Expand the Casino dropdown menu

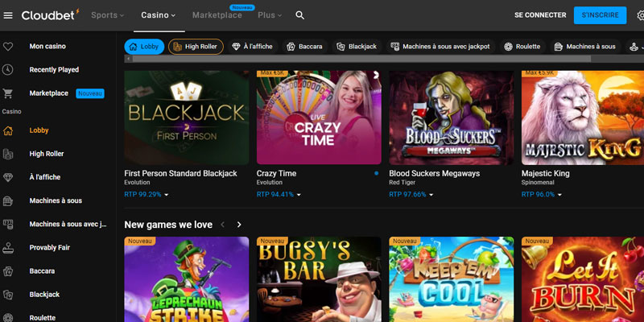pyautogui.click(x=158, y=15)
